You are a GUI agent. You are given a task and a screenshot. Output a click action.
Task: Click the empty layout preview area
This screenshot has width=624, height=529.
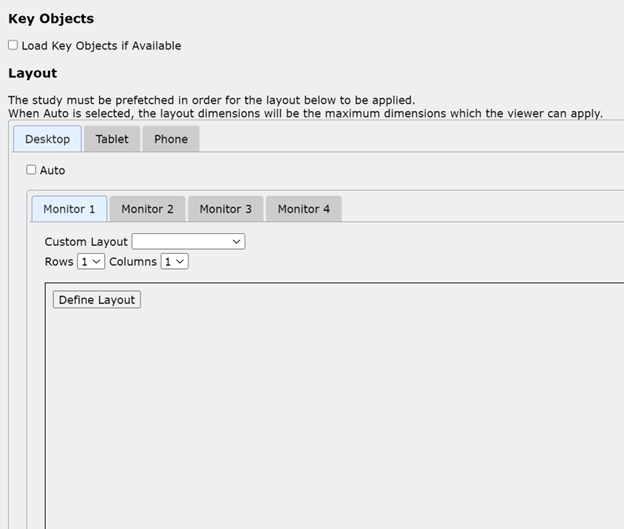[x=330, y=410]
